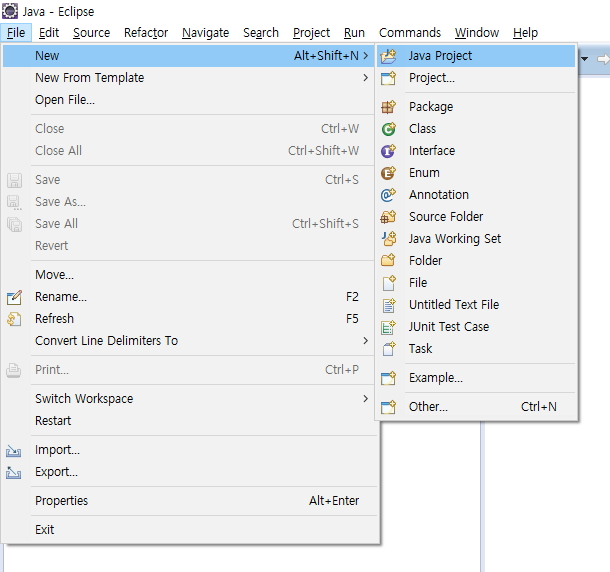Viewport: 610px width, 572px height.
Task: Click the JUnit Test Case icon
Action: point(388,327)
